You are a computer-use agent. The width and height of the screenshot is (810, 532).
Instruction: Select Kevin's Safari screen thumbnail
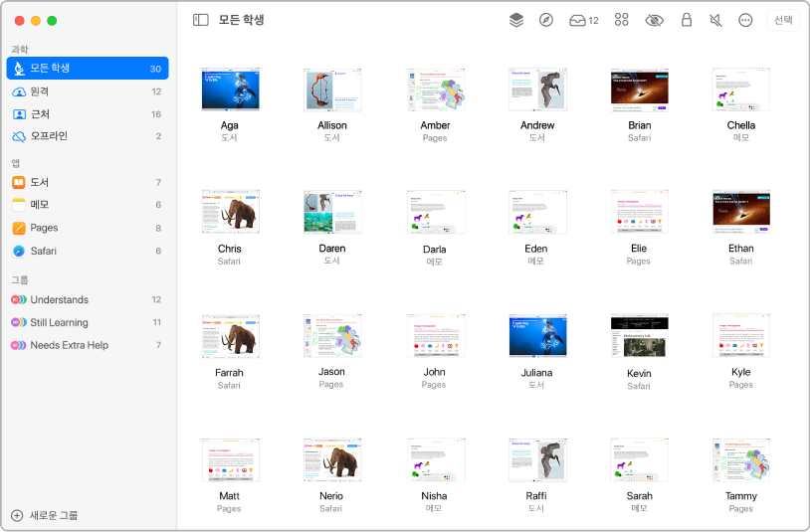[x=640, y=335]
